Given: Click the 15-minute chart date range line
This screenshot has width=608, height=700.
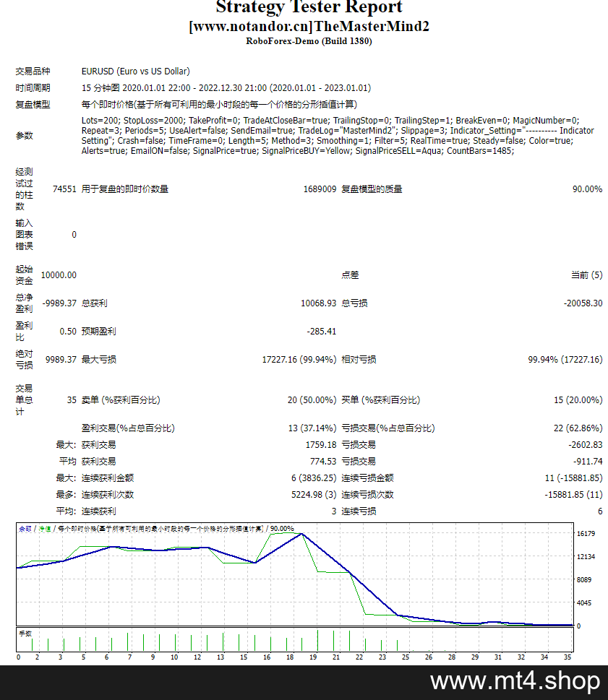Looking at the screenshot, I should 226,88.
